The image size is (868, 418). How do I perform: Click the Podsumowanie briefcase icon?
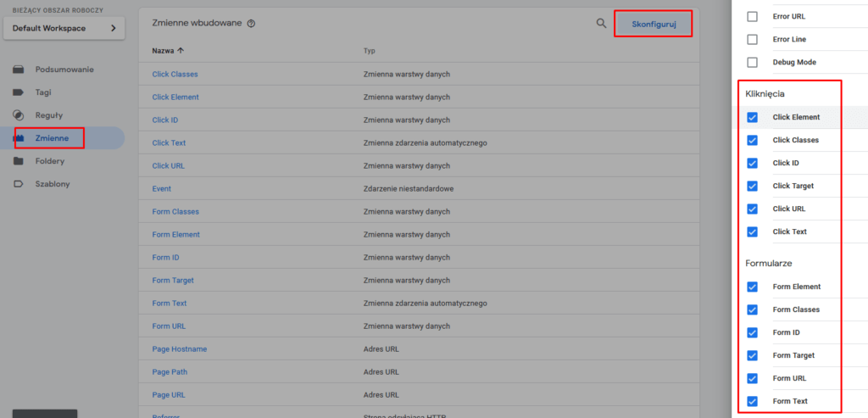click(19, 70)
